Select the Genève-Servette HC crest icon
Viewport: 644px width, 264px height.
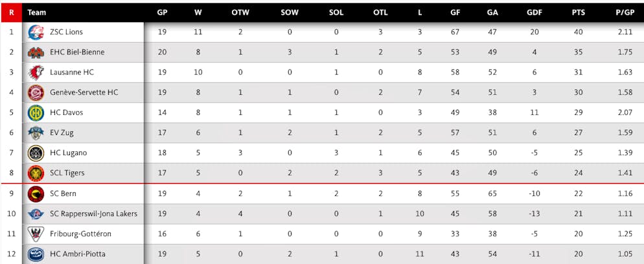(x=36, y=93)
